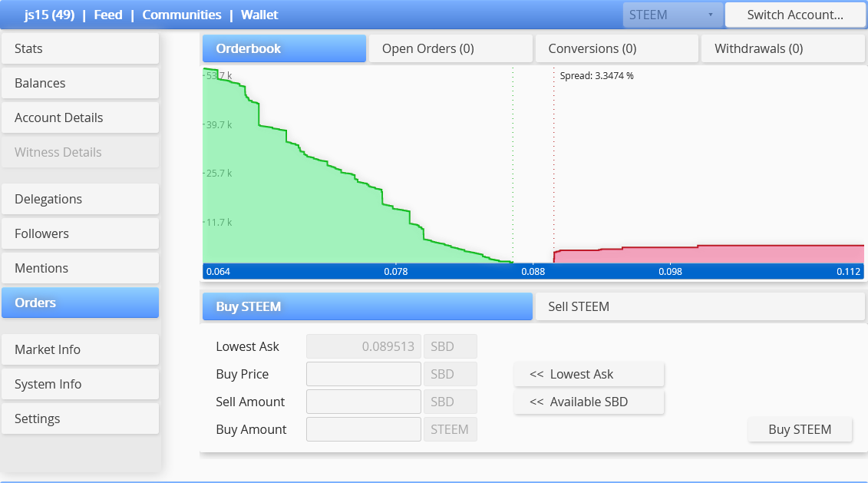Click the << Lowest Ask button
The width and height of the screenshot is (868, 483).
click(x=589, y=375)
